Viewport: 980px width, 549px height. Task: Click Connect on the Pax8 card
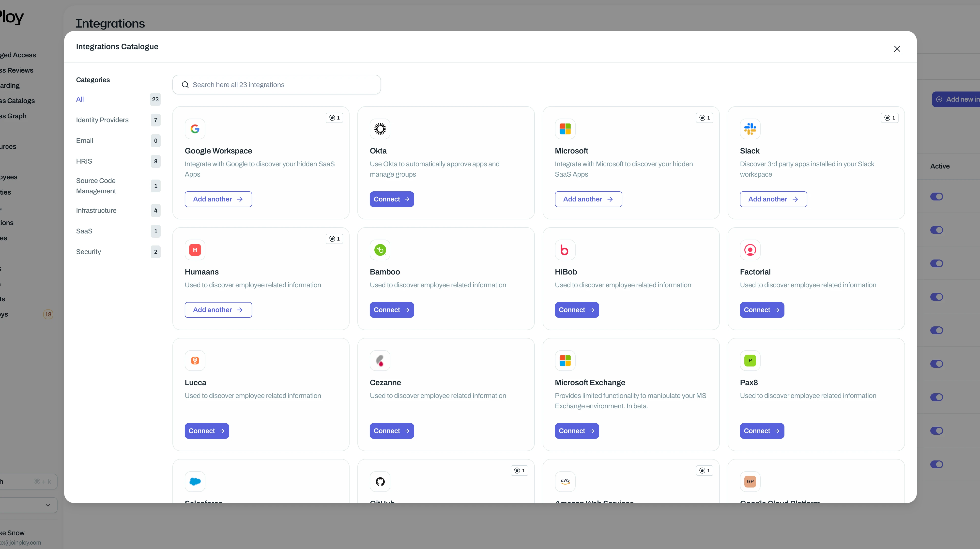click(762, 431)
